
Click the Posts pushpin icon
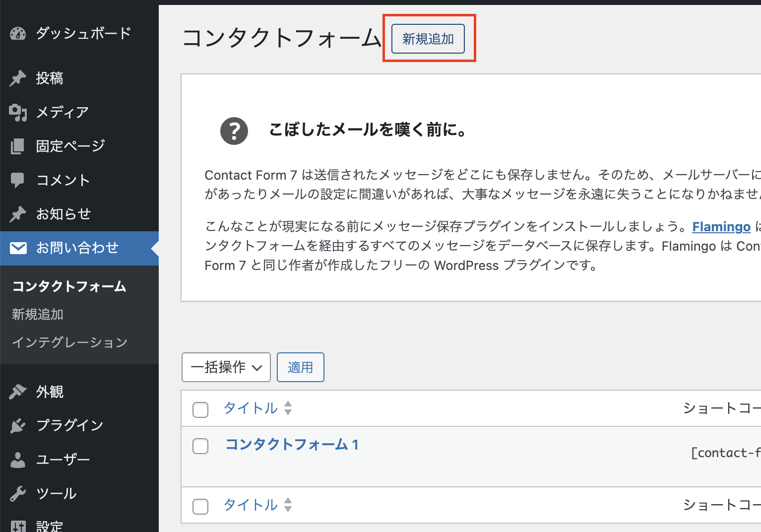tap(18, 78)
